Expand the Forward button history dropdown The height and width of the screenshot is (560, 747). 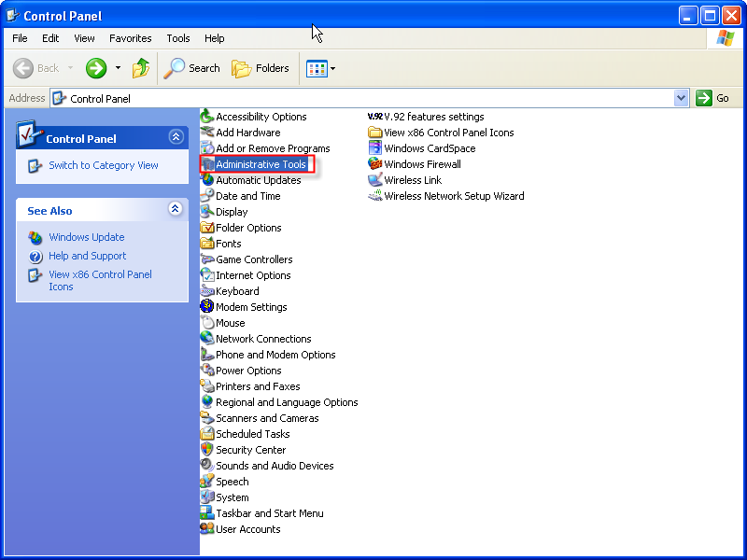pos(118,68)
